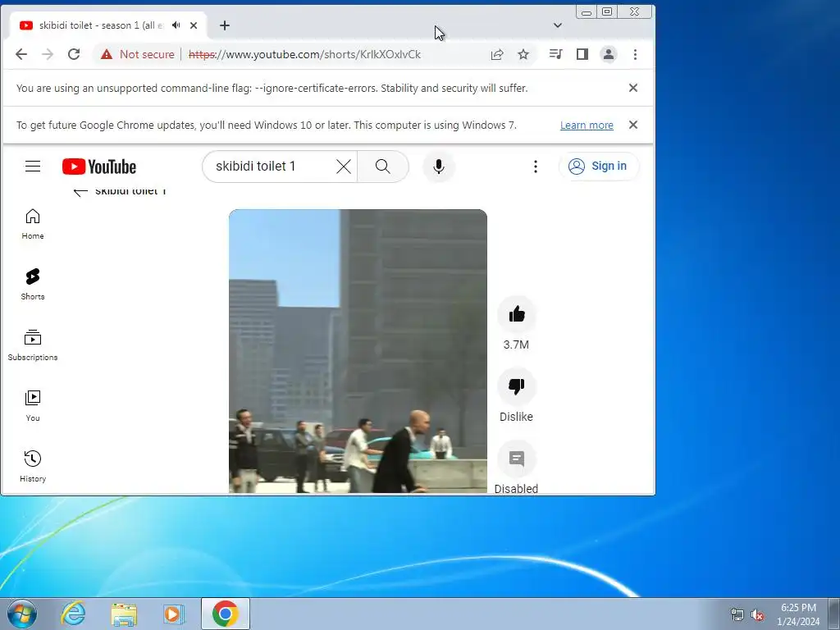The image size is (840, 630).
Task: Click the Chrome taskbar button
Action: 226,614
